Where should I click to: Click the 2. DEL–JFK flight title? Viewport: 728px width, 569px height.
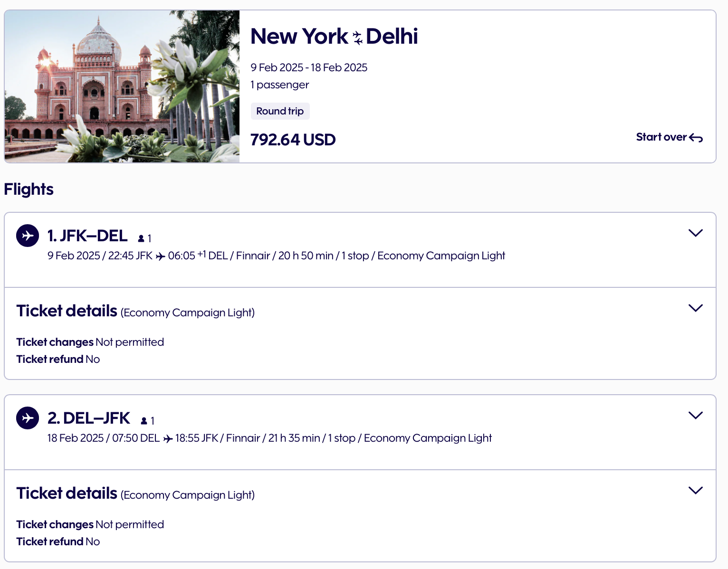click(89, 418)
